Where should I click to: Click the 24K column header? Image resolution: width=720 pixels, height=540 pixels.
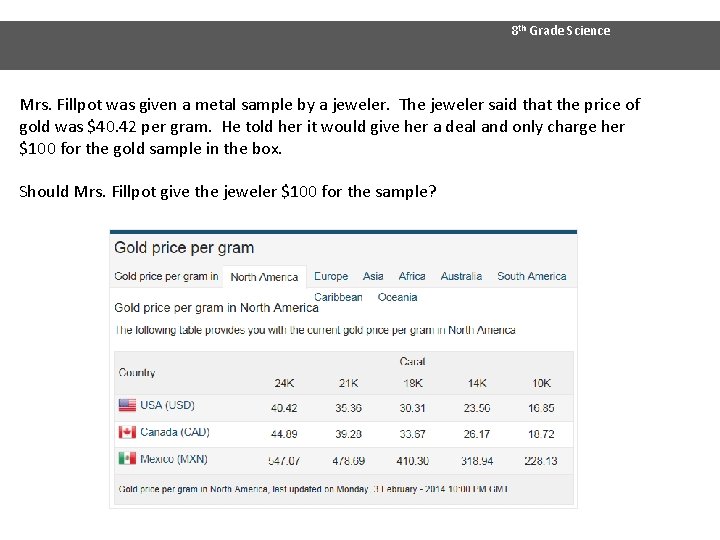[x=284, y=383]
